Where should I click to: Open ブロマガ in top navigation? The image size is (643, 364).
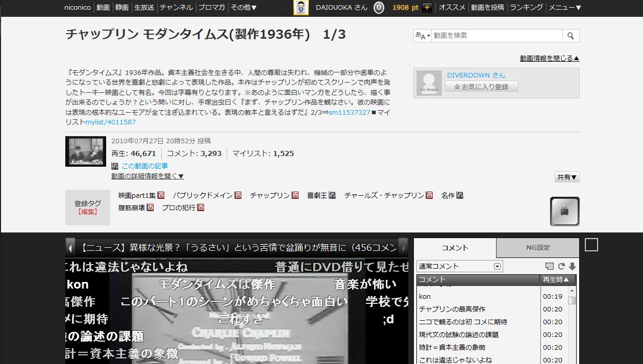211,8
